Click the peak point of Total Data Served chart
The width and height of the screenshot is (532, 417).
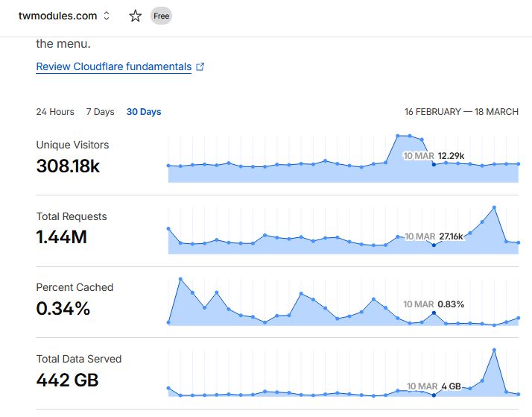[494, 349]
